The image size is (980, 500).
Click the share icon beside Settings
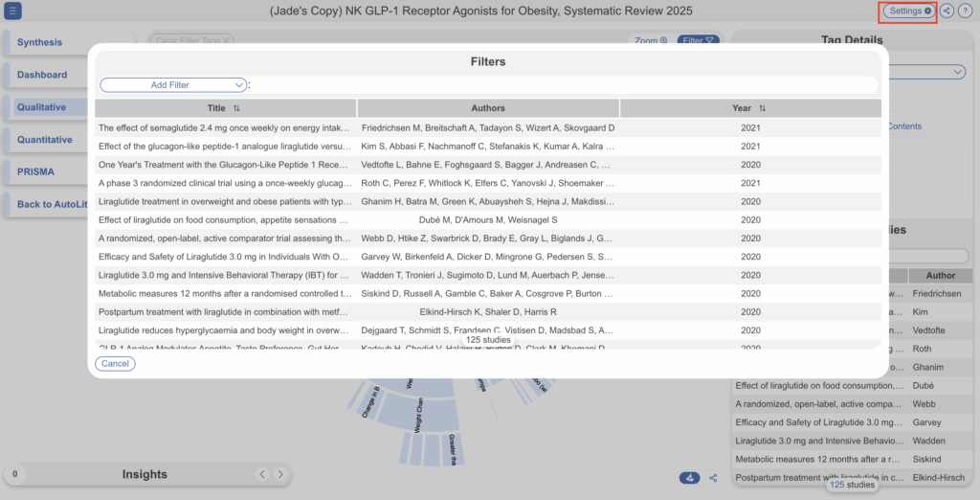click(x=947, y=11)
